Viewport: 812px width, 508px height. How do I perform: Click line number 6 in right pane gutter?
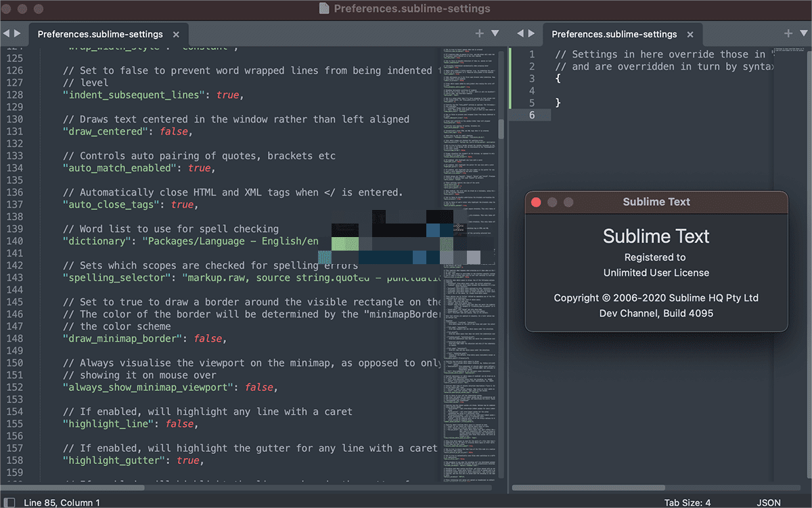pos(532,115)
